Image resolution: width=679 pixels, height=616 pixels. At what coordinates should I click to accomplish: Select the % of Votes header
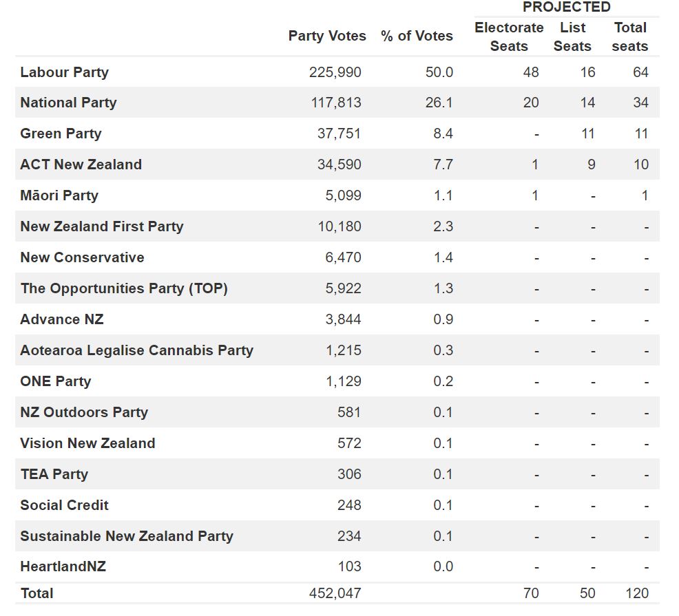pyautogui.click(x=417, y=36)
